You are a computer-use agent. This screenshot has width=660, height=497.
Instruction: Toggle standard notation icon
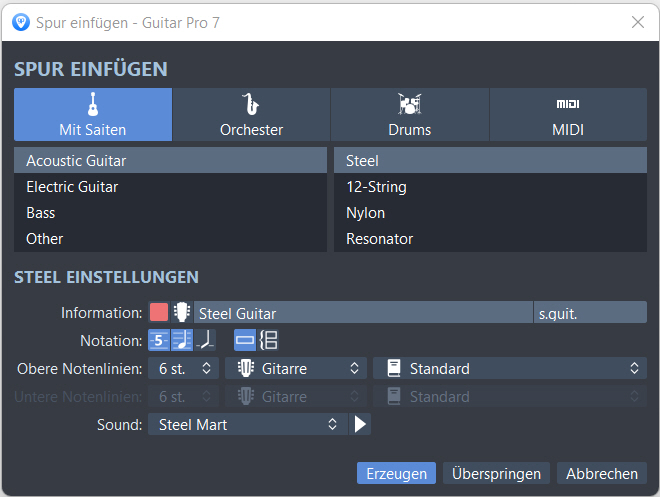(181, 340)
